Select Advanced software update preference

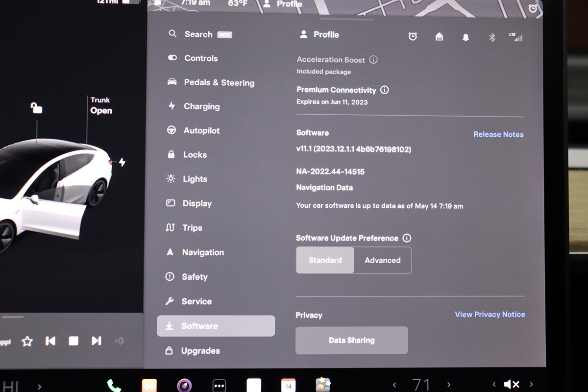point(382,260)
